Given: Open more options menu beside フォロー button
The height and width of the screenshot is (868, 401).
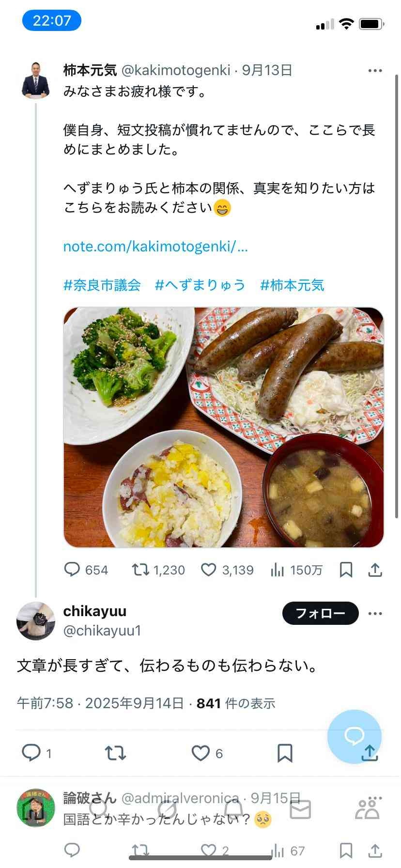Looking at the screenshot, I should [375, 614].
